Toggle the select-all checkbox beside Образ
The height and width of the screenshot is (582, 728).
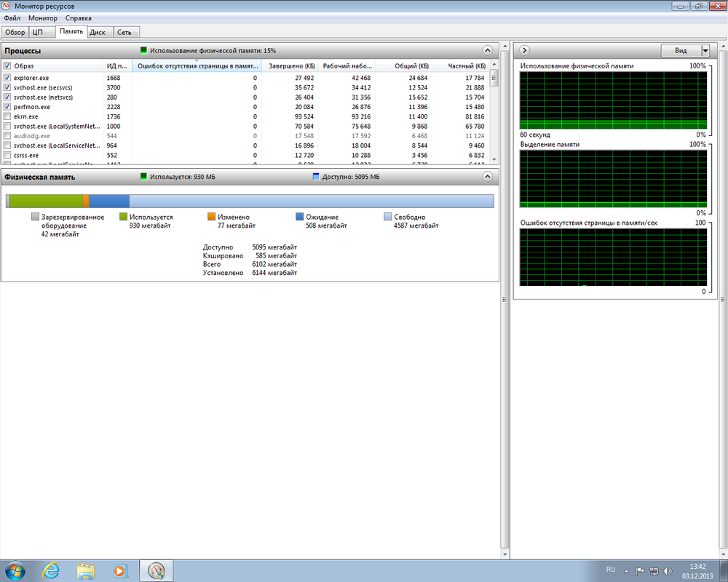click(x=7, y=65)
